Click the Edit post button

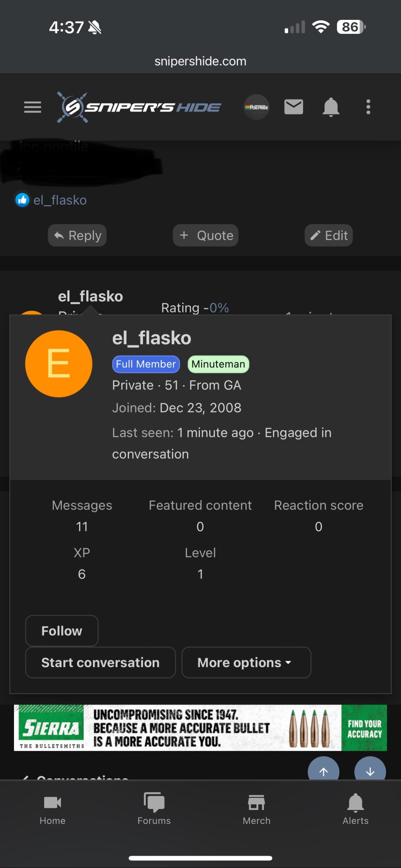329,235
